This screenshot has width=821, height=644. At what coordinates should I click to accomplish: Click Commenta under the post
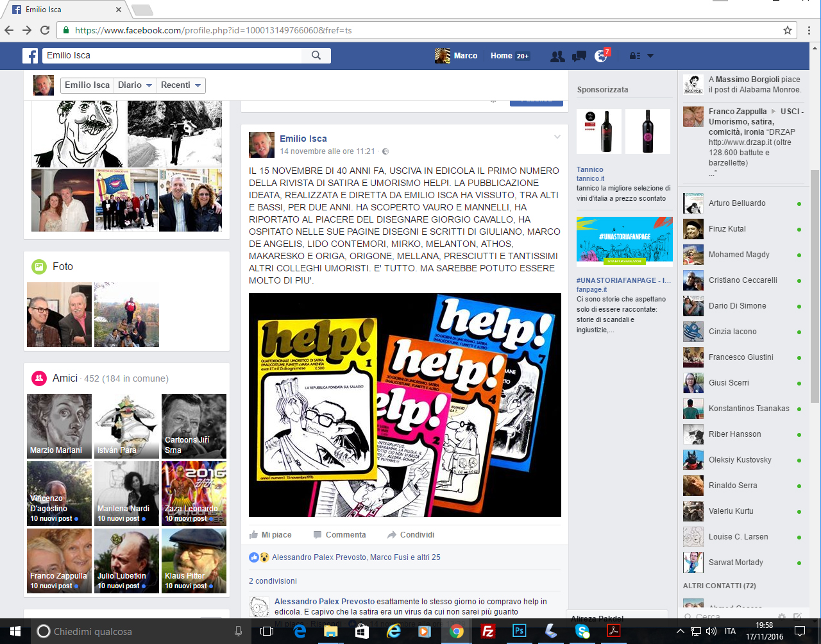(x=339, y=535)
